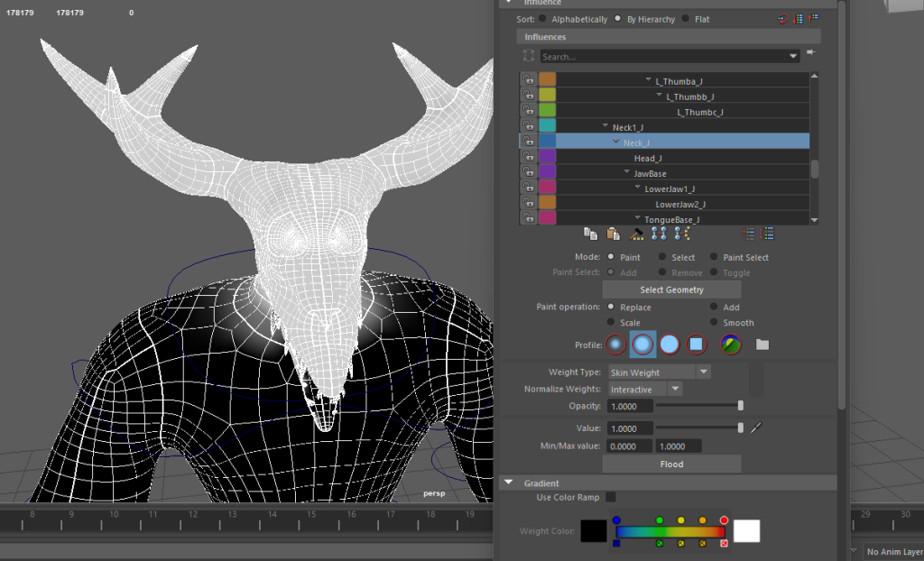The image size is (924, 561).
Task: Click the Paste weights icon below the influence list
Action: coord(614,234)
